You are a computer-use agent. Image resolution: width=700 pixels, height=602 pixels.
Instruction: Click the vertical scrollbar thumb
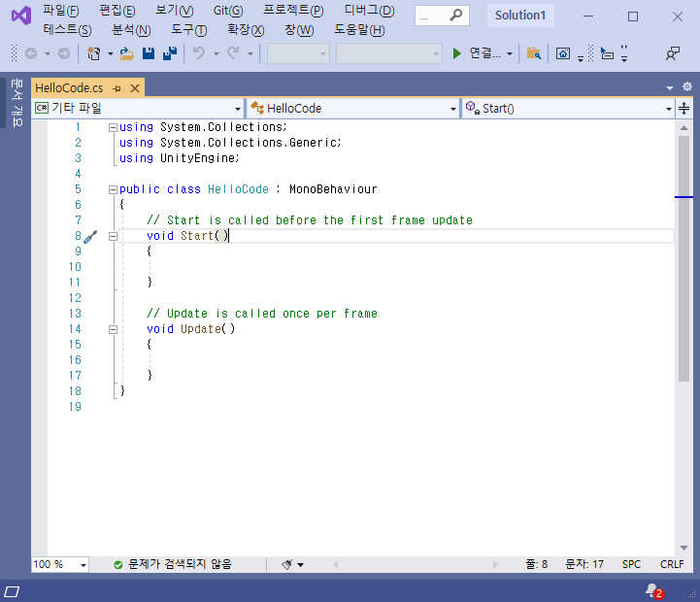[683, 259]
